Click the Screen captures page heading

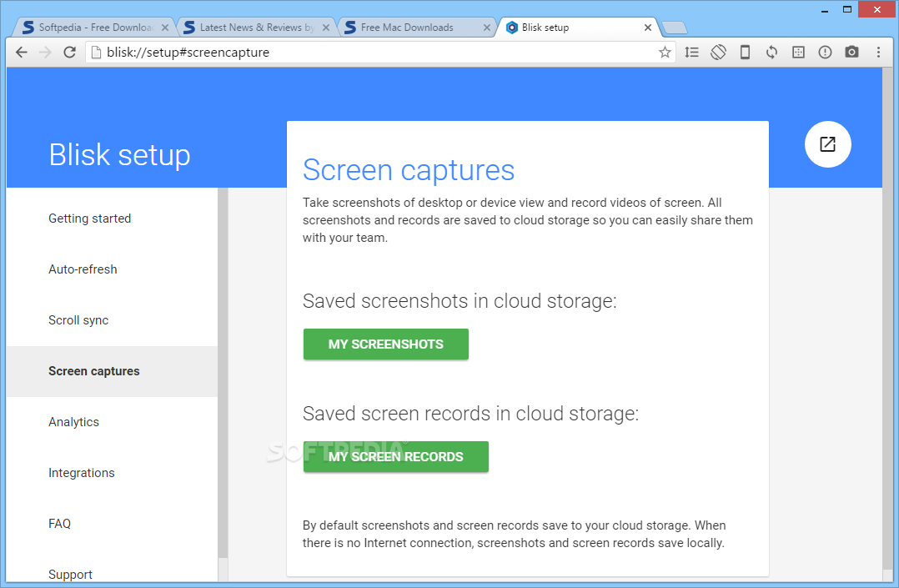click(x=409, y=170)
